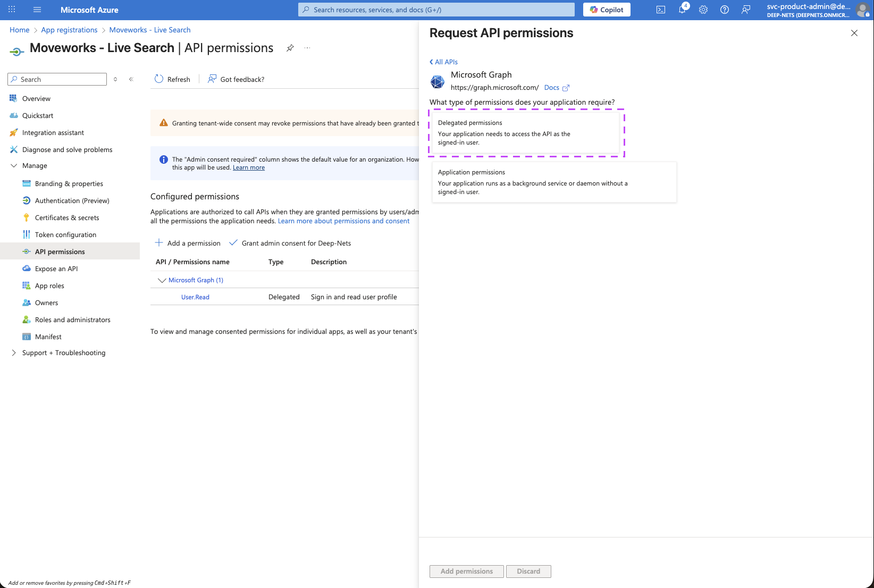Open Expose an API

coord(56,268)
